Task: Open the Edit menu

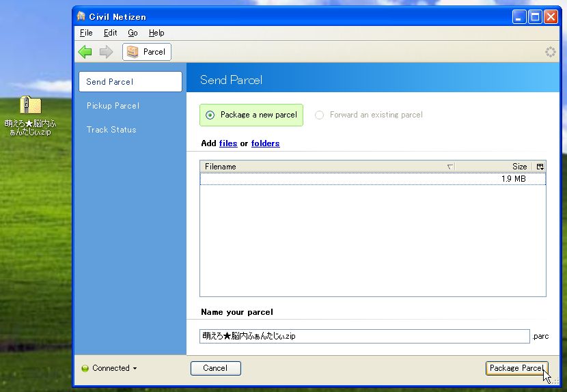Action: pyautogui.click(x=110, y=33)
